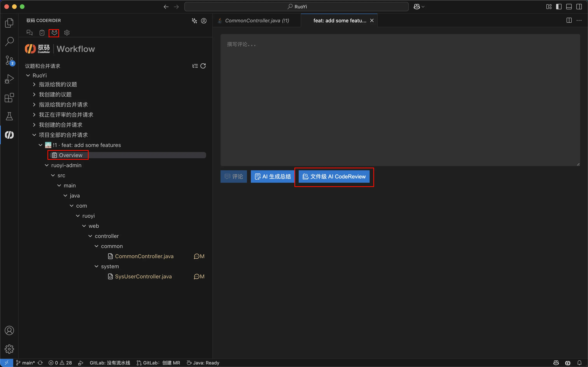Open the Testing flask view
This screenshot has width=588, height=367.
click(x=9, y=116)
